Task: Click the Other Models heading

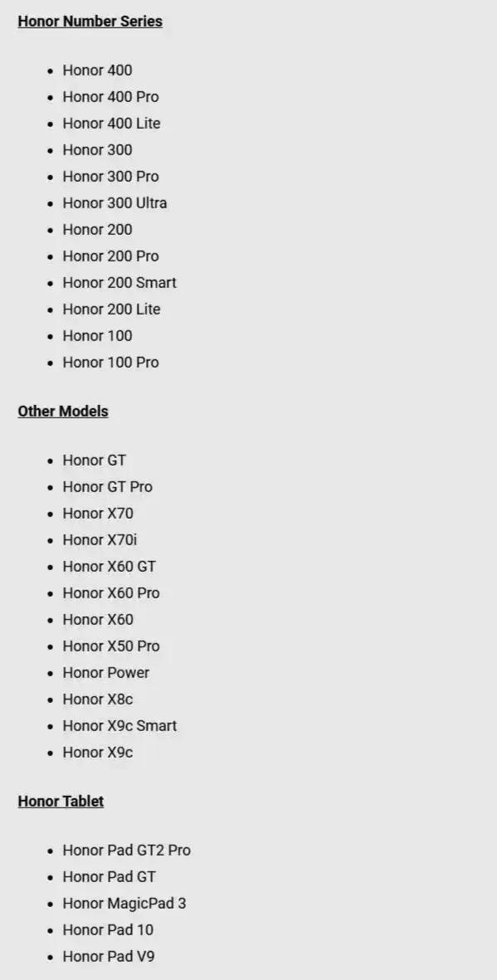Action: pos(62,412)
